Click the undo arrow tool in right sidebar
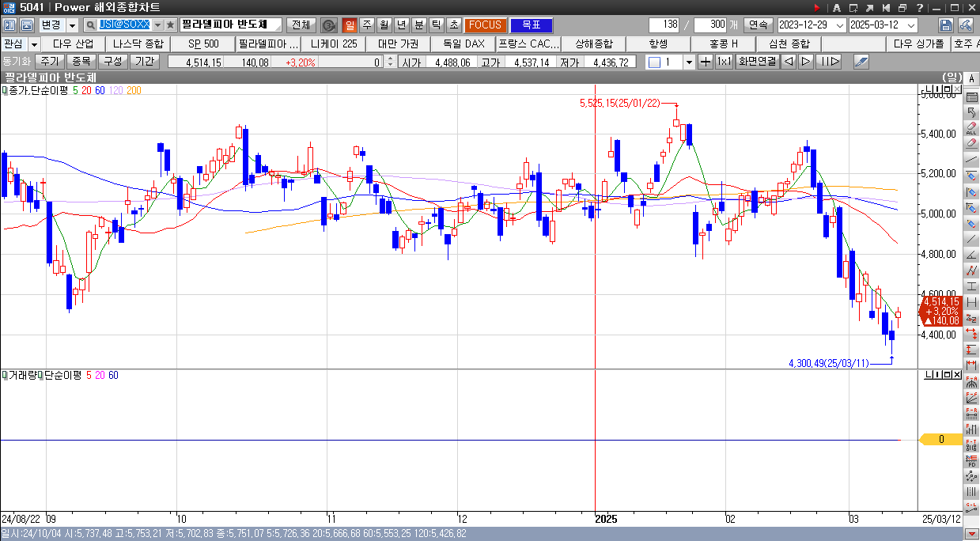Image resolution: width=980 pixels, height=541 pixels. (971, 113)
